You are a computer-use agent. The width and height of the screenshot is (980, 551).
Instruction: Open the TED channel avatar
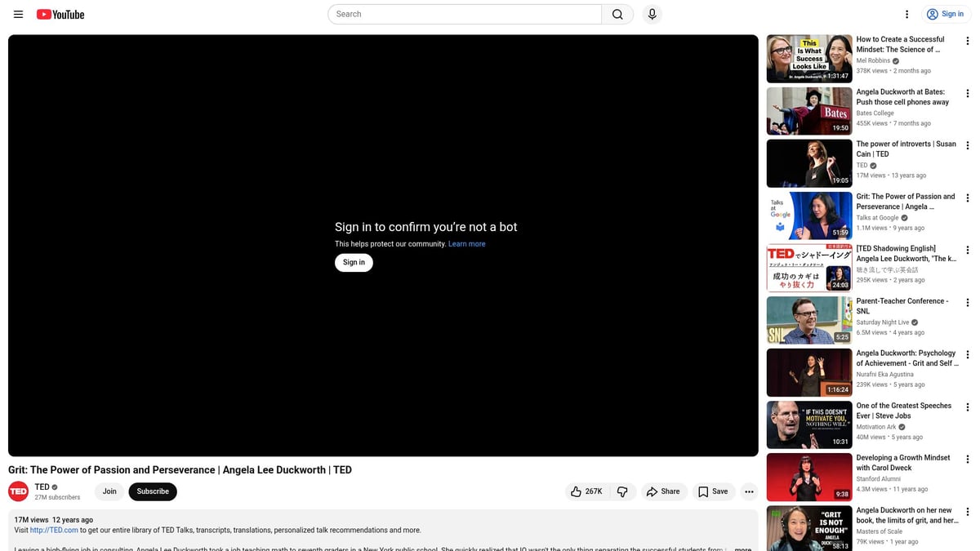tap(18, 491)
